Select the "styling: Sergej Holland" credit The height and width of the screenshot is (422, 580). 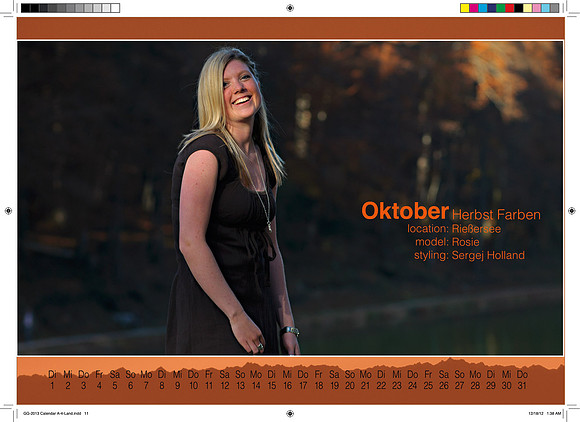(x=469, y=255)
